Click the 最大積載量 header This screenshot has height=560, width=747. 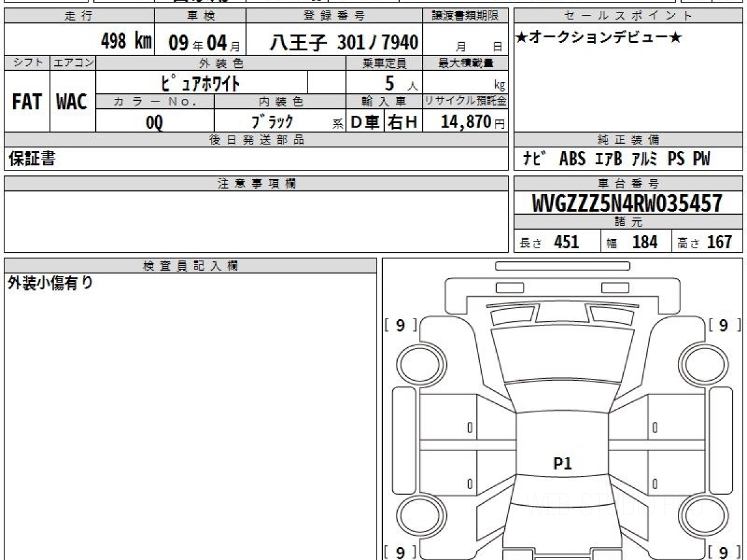pos(464,63)
